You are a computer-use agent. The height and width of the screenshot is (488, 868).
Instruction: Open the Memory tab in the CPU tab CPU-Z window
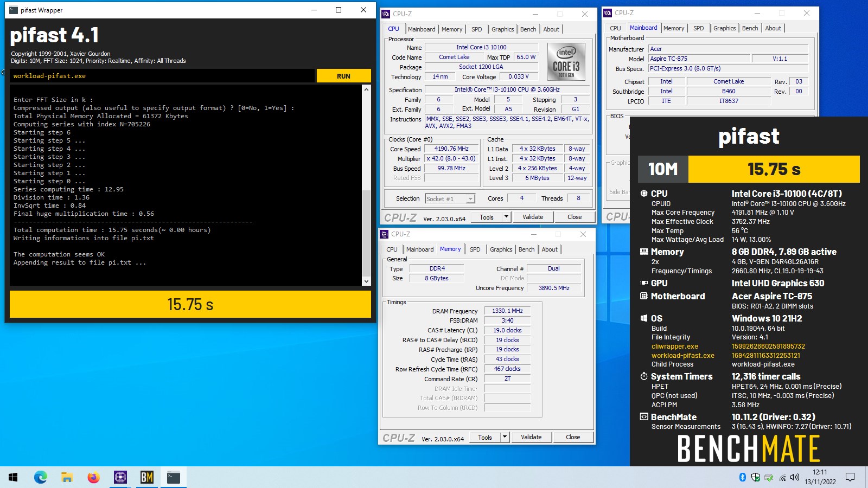pos(452,29)
